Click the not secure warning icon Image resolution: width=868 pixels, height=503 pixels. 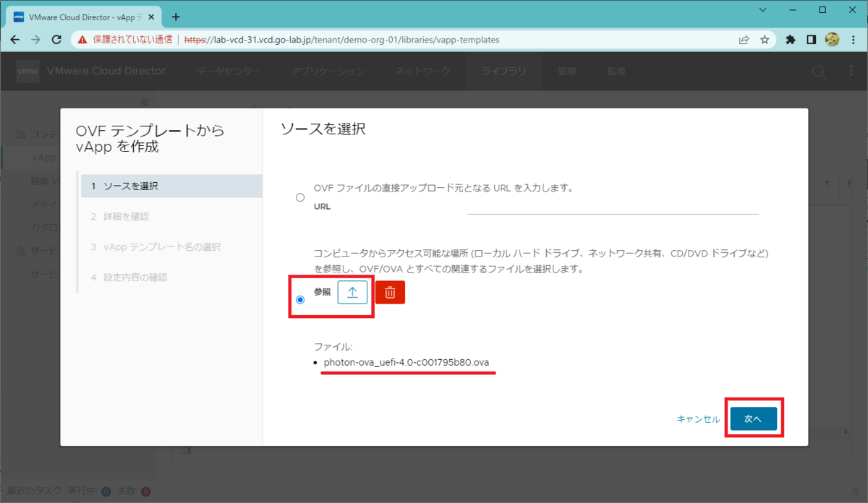point(82,40)
